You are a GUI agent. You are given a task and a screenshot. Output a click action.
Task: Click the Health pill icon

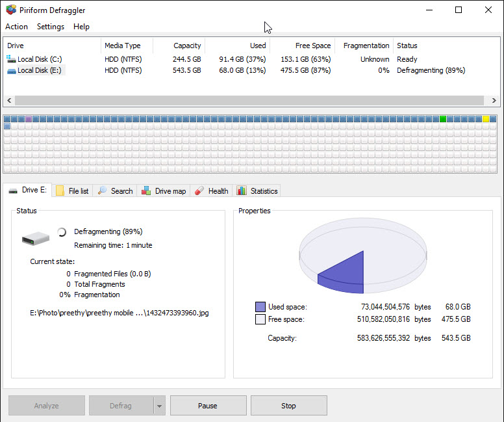coord(199,191)
